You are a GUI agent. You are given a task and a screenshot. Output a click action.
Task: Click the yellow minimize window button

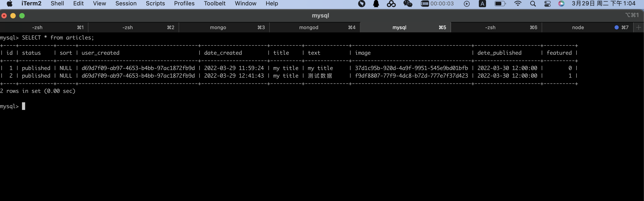coord(13,16)
